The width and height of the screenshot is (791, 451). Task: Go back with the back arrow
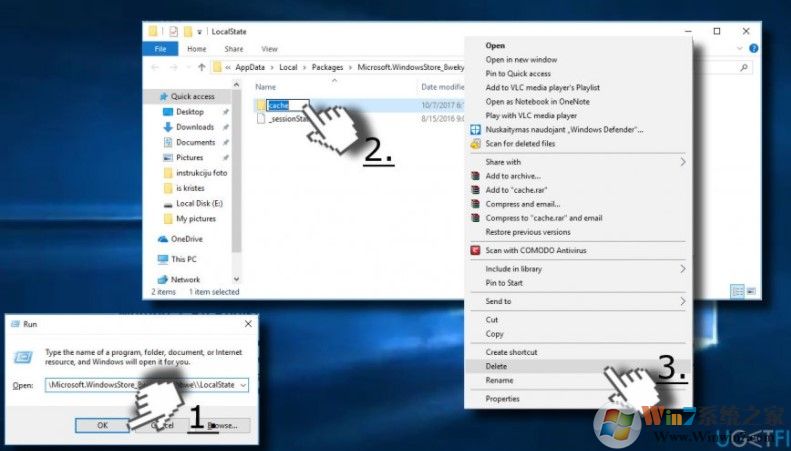155,67
